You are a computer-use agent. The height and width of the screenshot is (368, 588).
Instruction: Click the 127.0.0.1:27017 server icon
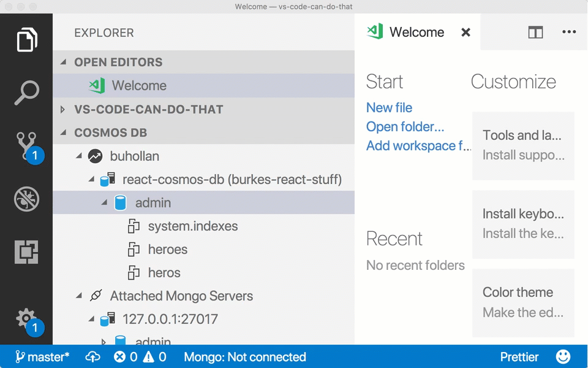tap(108, 319)
